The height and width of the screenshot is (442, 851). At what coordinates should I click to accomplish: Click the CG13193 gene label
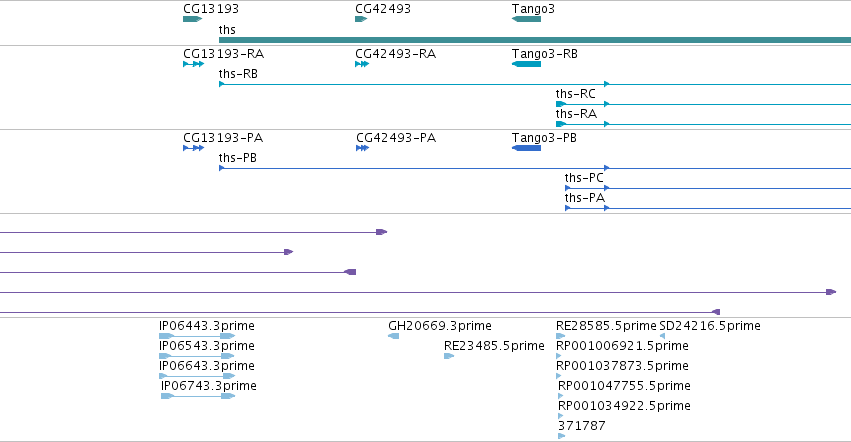click(211, 9)
